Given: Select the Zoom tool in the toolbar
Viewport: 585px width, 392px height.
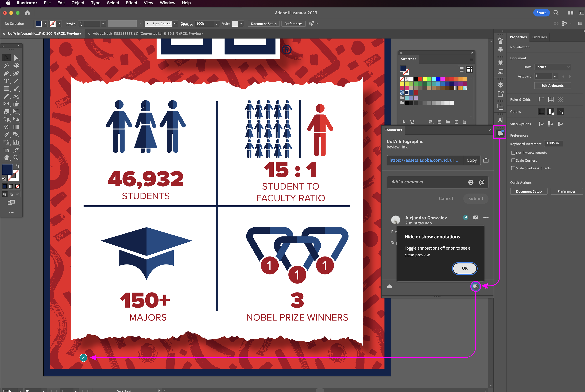Looking at the screenshot, I should coord(16,158).
